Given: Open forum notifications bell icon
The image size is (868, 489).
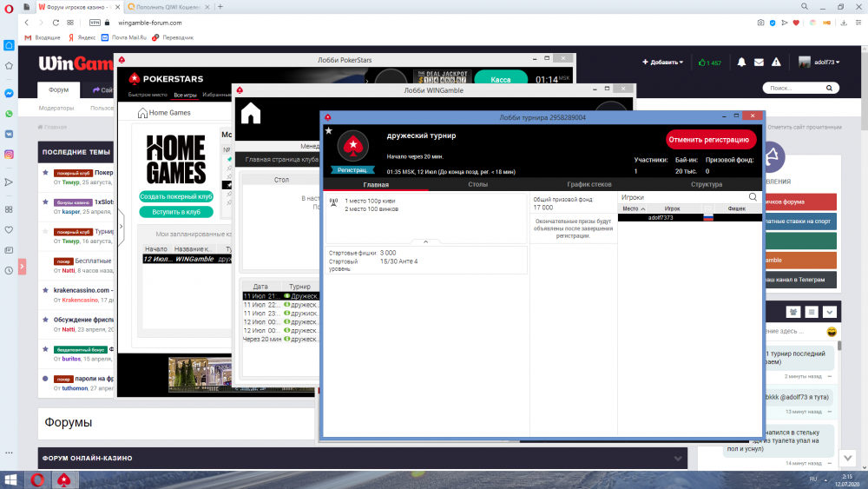Looking at the screenshot, I should pos(741,63).
